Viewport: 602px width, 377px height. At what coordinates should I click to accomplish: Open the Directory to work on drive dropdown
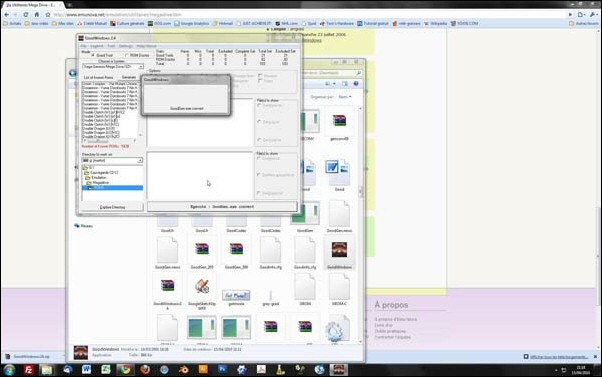[x=112, y=160]
